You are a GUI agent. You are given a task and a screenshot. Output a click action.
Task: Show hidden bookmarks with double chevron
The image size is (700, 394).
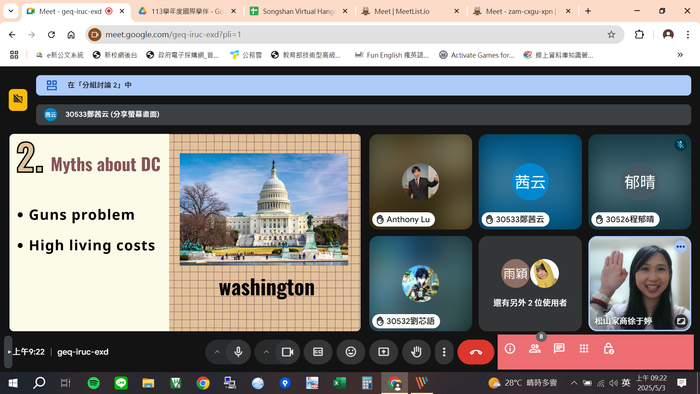click(x=680, y=55)
